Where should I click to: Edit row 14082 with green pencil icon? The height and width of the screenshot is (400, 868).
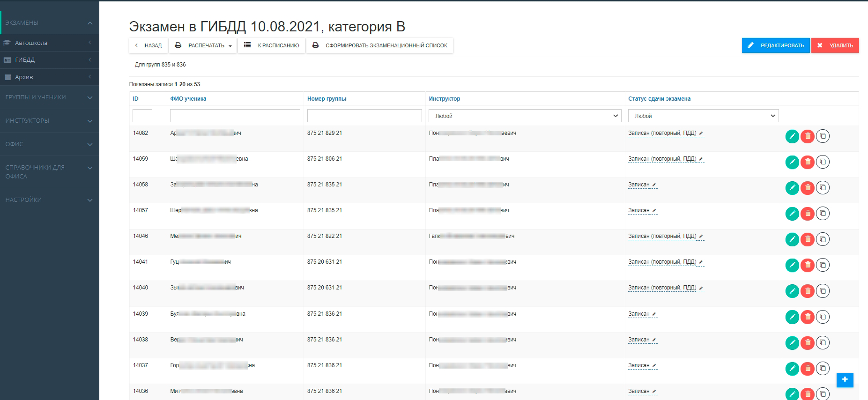click(x=792, y=136)
